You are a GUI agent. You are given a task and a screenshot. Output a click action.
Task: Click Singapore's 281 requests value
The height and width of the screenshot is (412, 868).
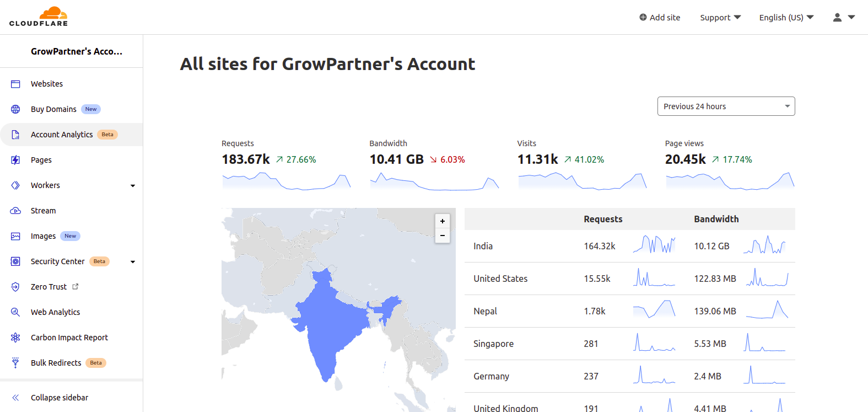(591, 344)
